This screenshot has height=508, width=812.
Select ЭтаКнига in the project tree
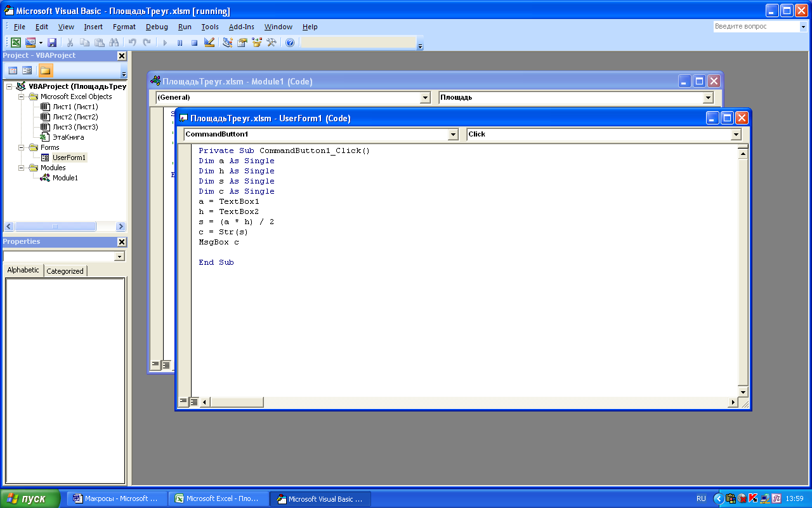click(x=68, y=137)
